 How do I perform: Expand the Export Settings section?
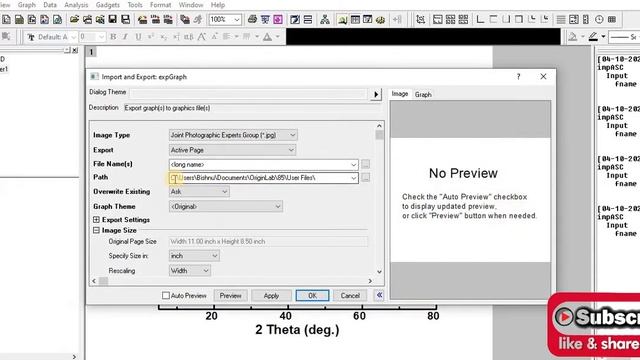pos(96,220)
